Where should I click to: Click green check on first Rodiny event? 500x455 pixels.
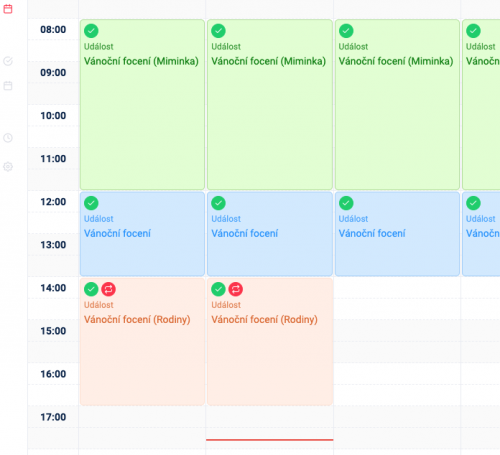(x=91, y=289)
